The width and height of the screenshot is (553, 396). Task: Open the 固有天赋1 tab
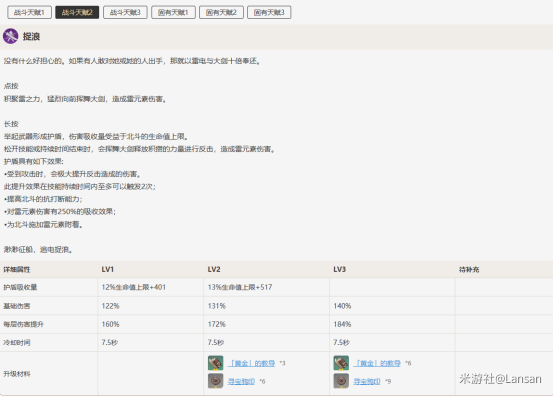pyautogui.click(x=173, y=12)
